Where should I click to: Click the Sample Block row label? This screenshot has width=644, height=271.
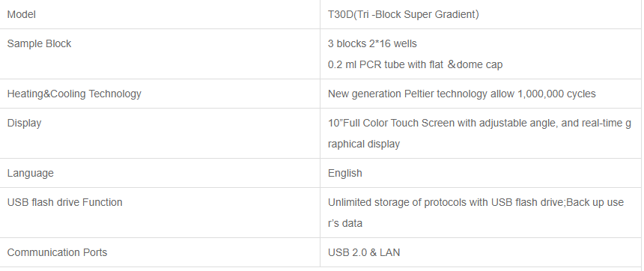[x=39, y=43]
